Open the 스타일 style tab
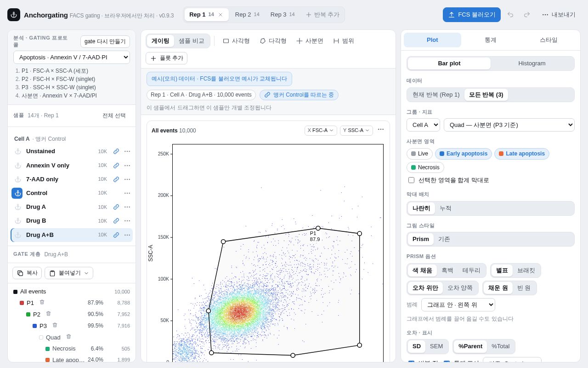Viewport: 588px width, 368px height. [548, 40]
